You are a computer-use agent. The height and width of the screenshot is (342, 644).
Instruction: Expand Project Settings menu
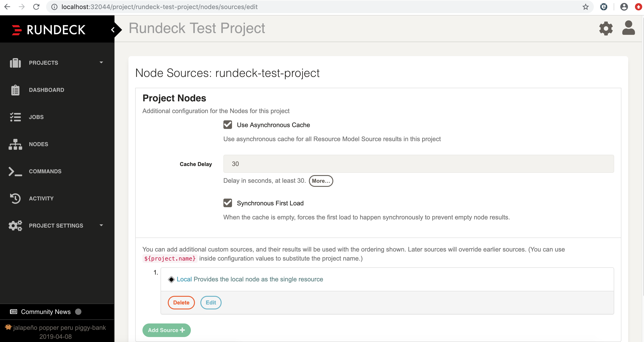pos(101,225)
